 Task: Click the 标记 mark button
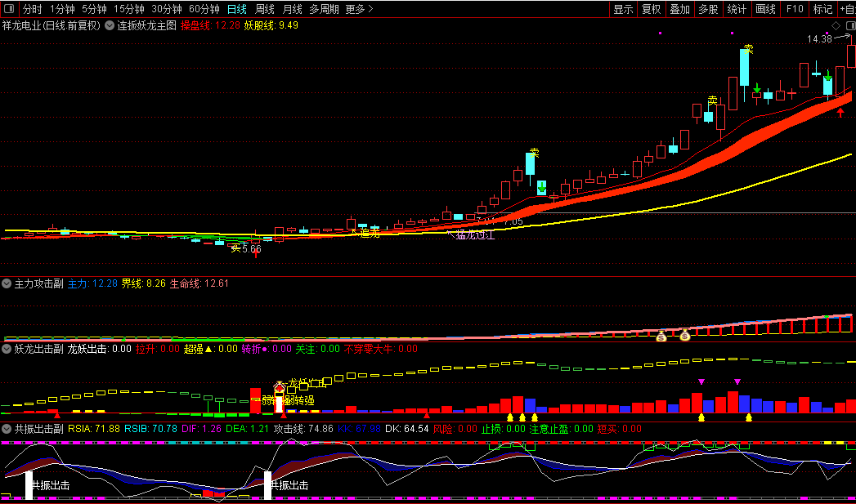click(x=822, y=9)
